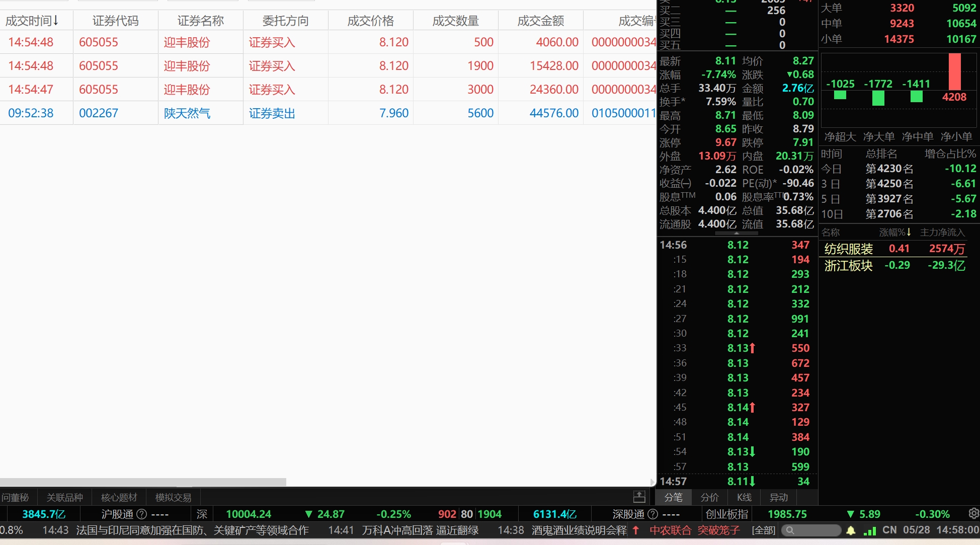980x545 pixels.
Task: Click the :27 tick with volume 991
Action: click(x=737, y=319)
